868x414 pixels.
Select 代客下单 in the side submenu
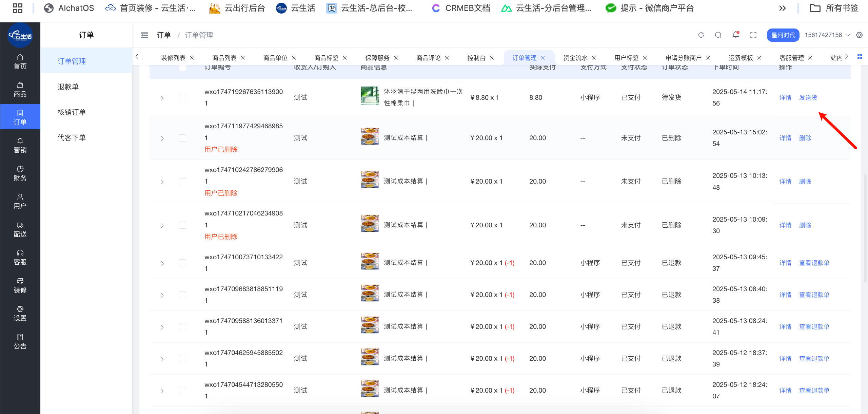pos(86,137)
